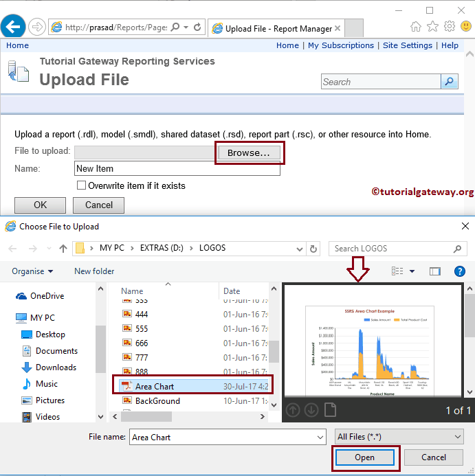
Task: Expand folder path history dropdown
Action: pyautogui.click(x=299, y=249)
